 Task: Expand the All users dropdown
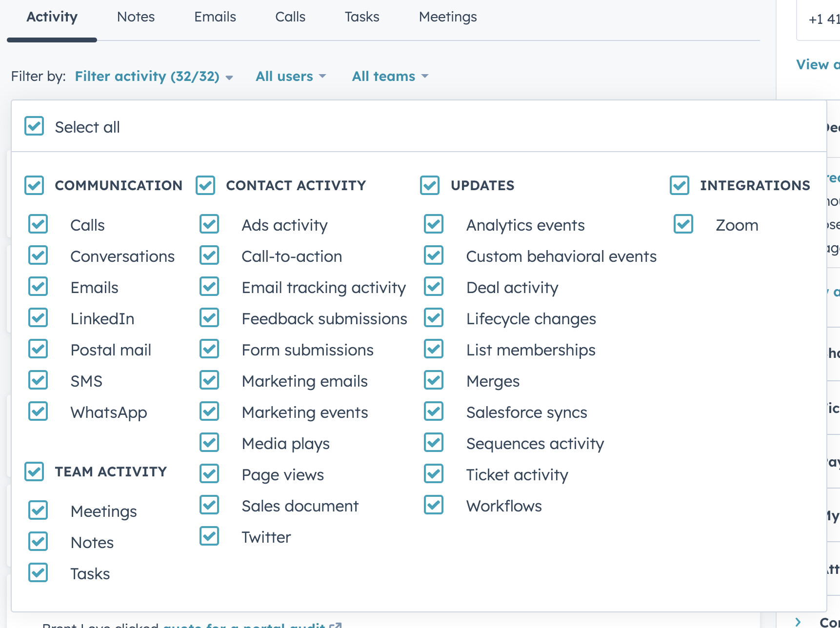click(x=290, y=77)
